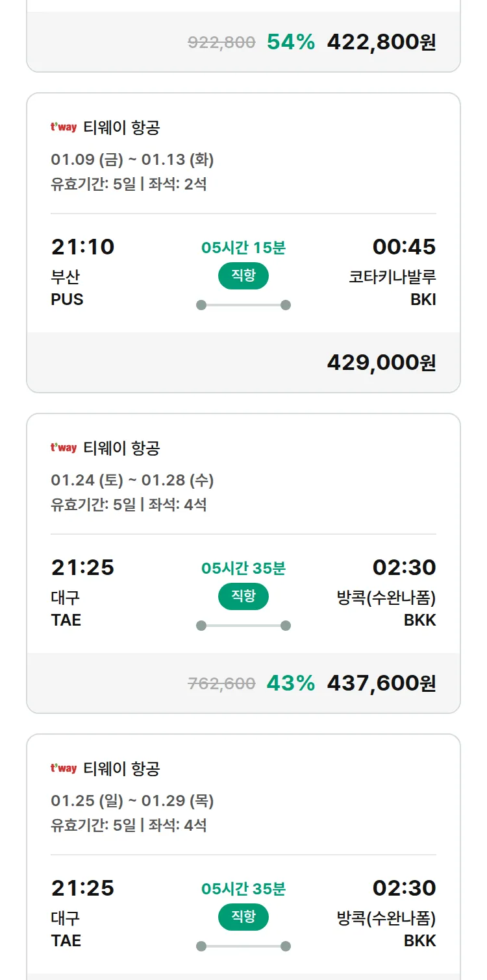This screenshot has height=980, width=487.
Task: Click the 43% discount label
Action: (x=290, y=683)
